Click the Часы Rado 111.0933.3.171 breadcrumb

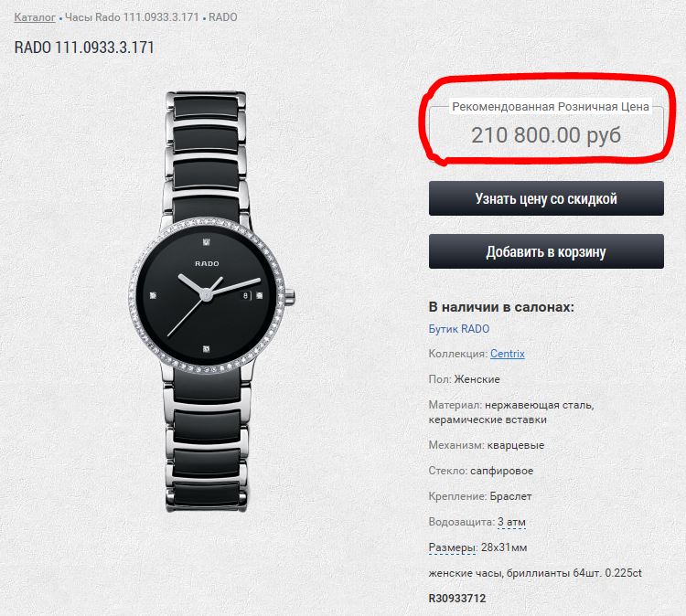132,17
